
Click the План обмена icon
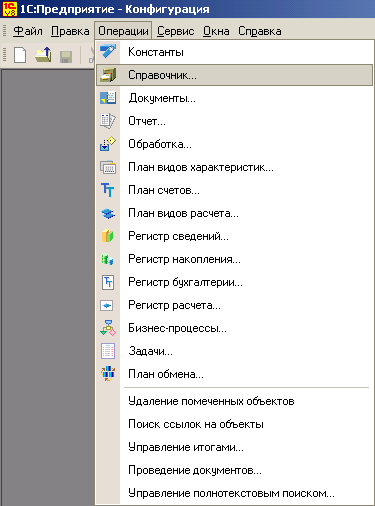(x=108, y=374)
